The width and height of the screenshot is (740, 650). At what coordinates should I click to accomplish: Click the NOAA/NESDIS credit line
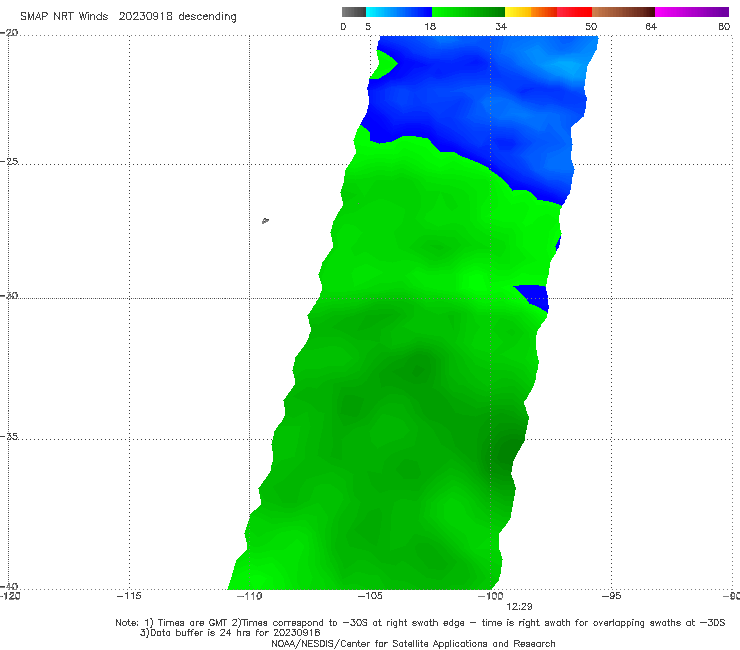[x=413, y=644]
